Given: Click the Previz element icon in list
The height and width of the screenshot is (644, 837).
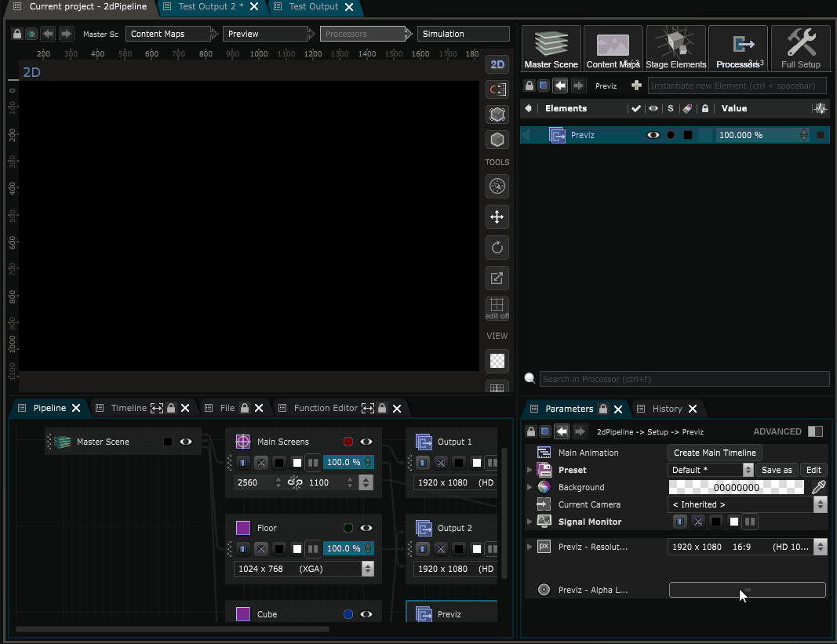Looking at the screenshot, I should (x=557, y=135).
